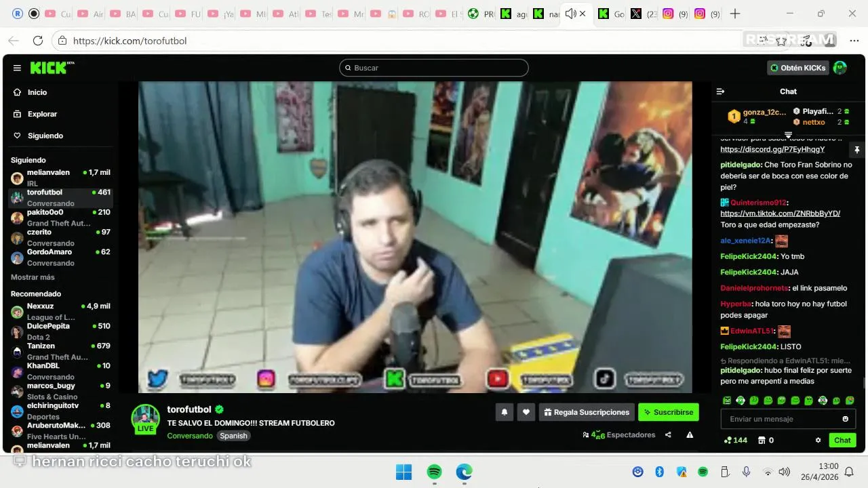
Task: Open the emoji picker in message box
Action: [846, 419]
